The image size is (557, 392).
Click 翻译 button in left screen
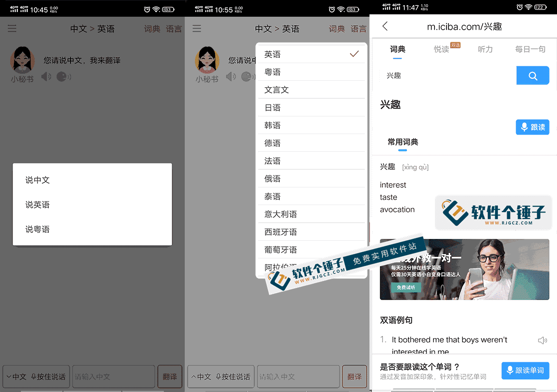170,377
